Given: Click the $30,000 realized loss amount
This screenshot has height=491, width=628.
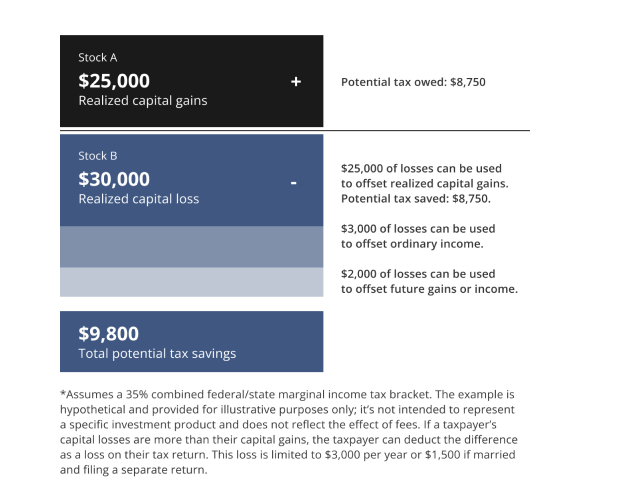Looking at the screenshot, I should tap(114, 179).
